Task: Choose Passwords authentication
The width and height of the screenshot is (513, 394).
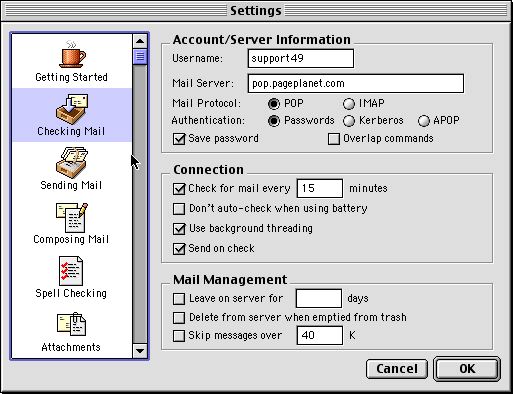Action: click(x=274, y=121)
